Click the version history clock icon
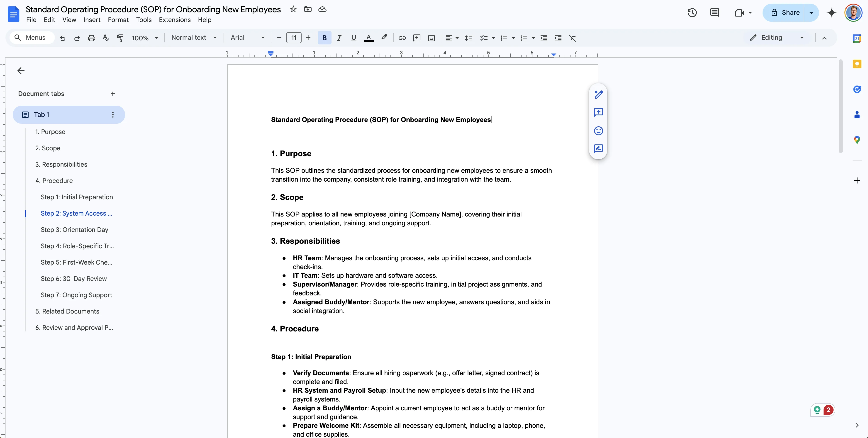Viewport: 868px width, 438px height. click(x=692, y=13)
